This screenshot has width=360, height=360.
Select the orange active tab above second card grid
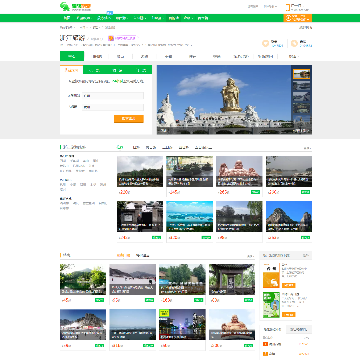click(x=123, y=255)
